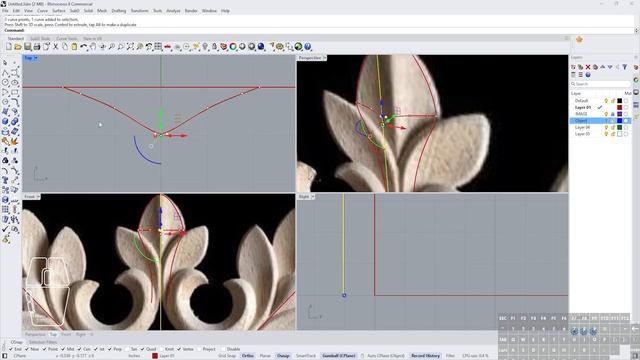Toggle the Quad osnap checkbox
Viewport: 640px width, 360px height.
point(142,349)
